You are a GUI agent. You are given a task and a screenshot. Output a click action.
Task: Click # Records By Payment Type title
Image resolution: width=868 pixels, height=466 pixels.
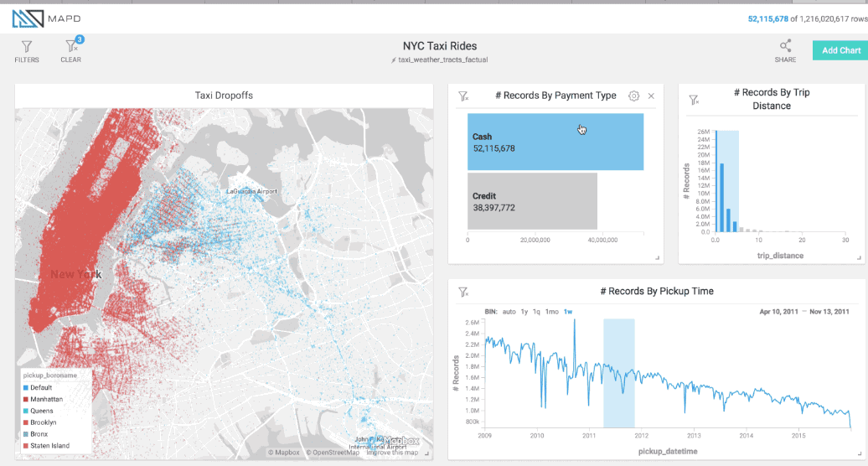pyautogui.click(x=555, y=96)
